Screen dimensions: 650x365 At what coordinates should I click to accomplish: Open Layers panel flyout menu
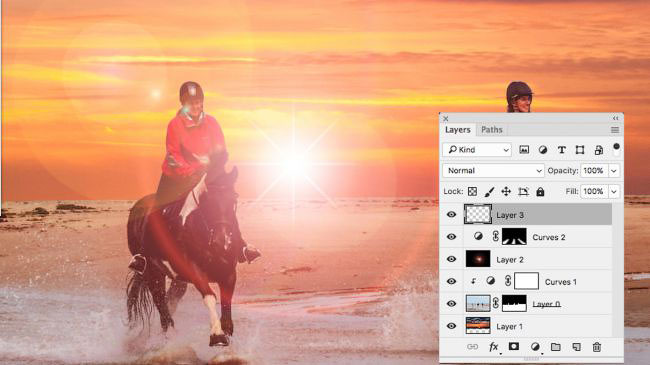click(x=615, y=130)
